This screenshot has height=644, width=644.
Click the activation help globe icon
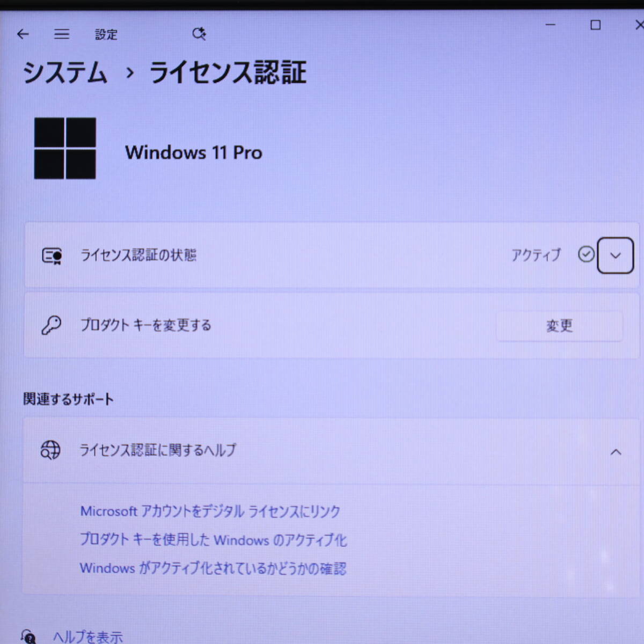tap(50, 450)
